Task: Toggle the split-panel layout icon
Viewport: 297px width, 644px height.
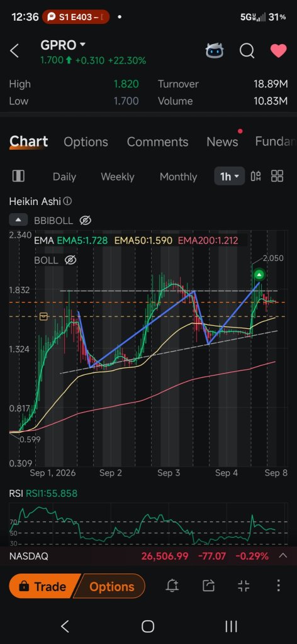Action: click(18, 176)
